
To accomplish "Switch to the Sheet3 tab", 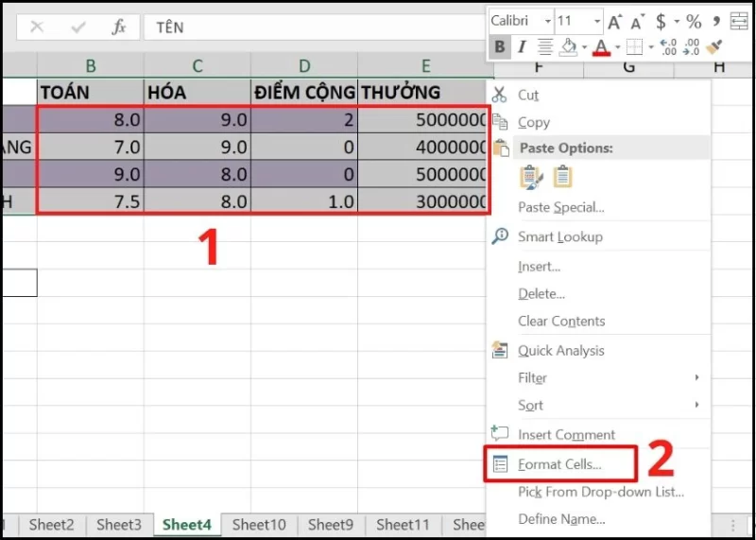I will click(119, 525).
